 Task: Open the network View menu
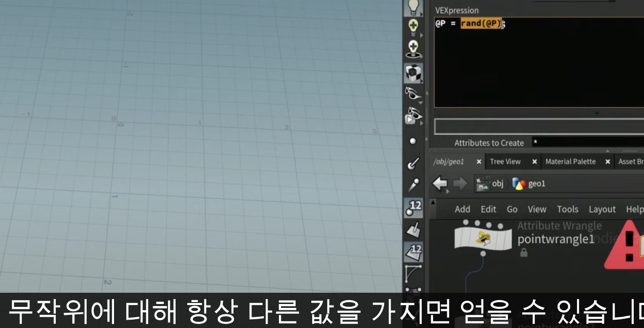click(537, 209)
